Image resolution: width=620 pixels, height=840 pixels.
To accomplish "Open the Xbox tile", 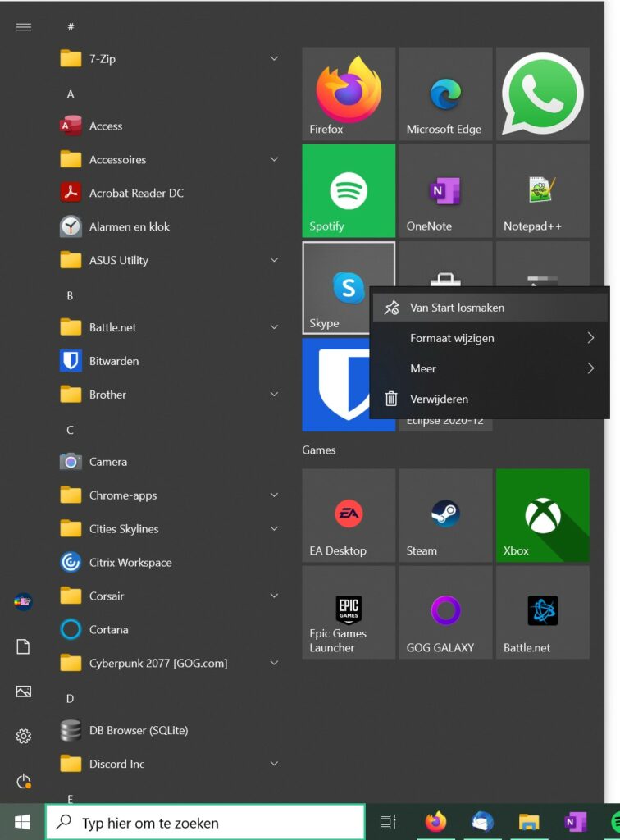I will click(542, 515).
